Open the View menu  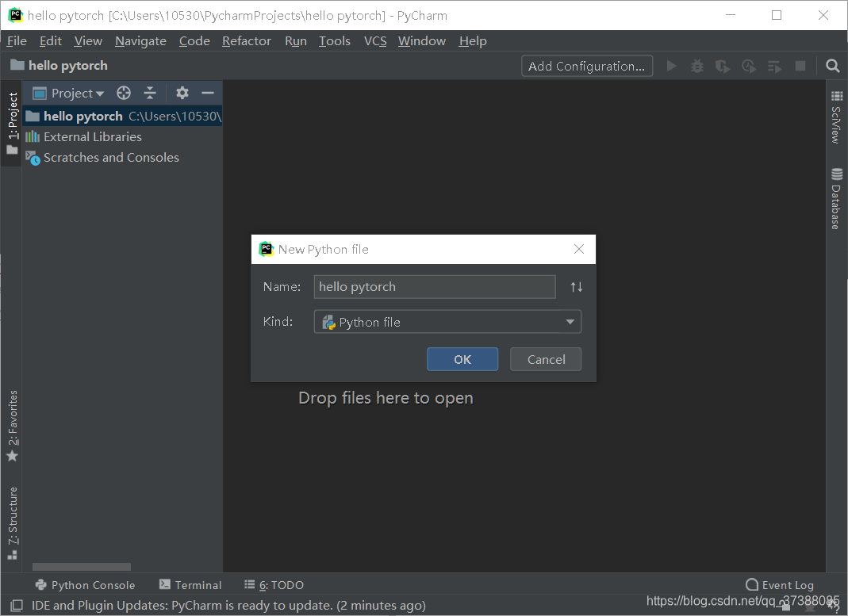point(88,41)
